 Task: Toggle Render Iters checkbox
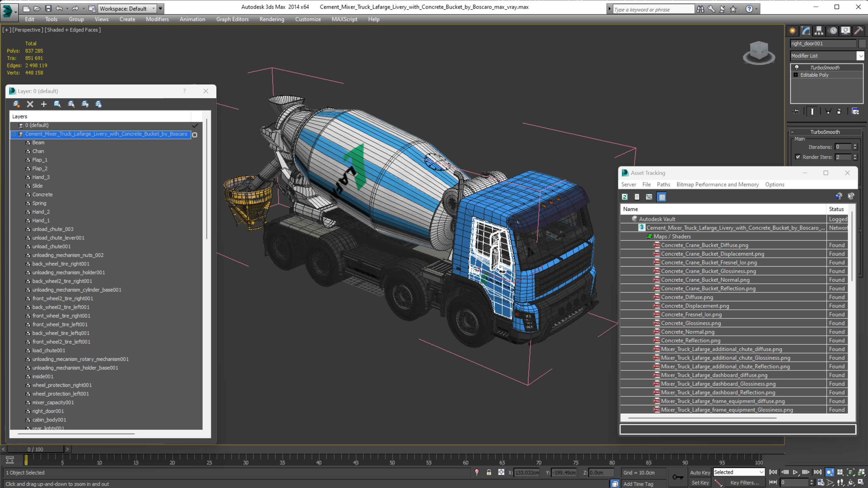[x=798, y=157]
